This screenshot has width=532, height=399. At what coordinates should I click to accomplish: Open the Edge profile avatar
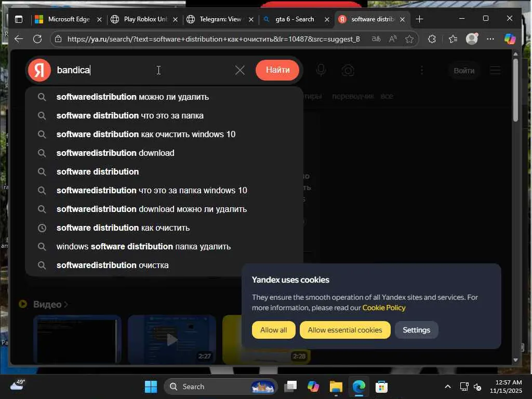(x=472, y=38)
